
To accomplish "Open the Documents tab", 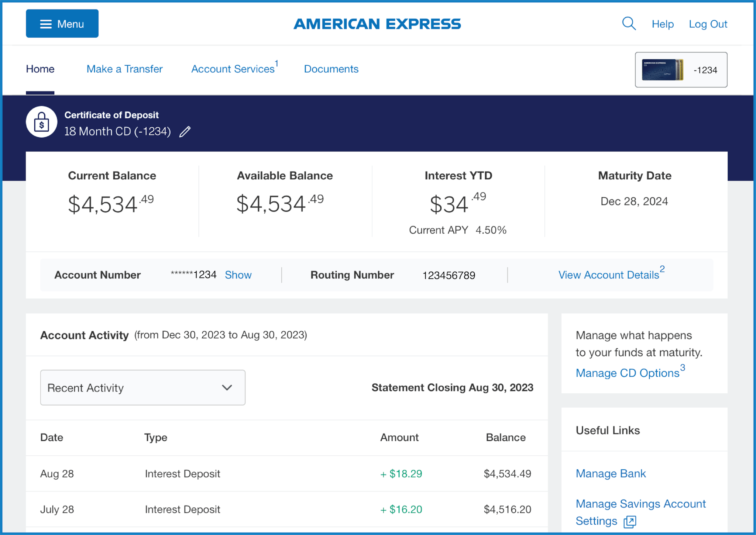I will tap(331, 69).
